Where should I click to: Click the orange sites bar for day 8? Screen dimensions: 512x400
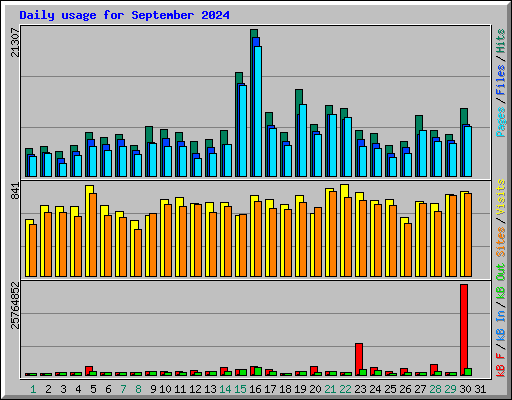point(138,253)
